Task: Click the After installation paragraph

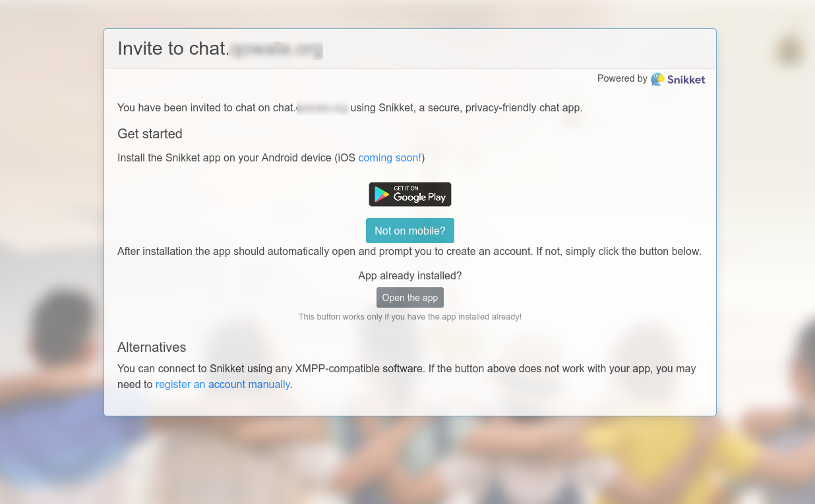Action: point(409,251)
